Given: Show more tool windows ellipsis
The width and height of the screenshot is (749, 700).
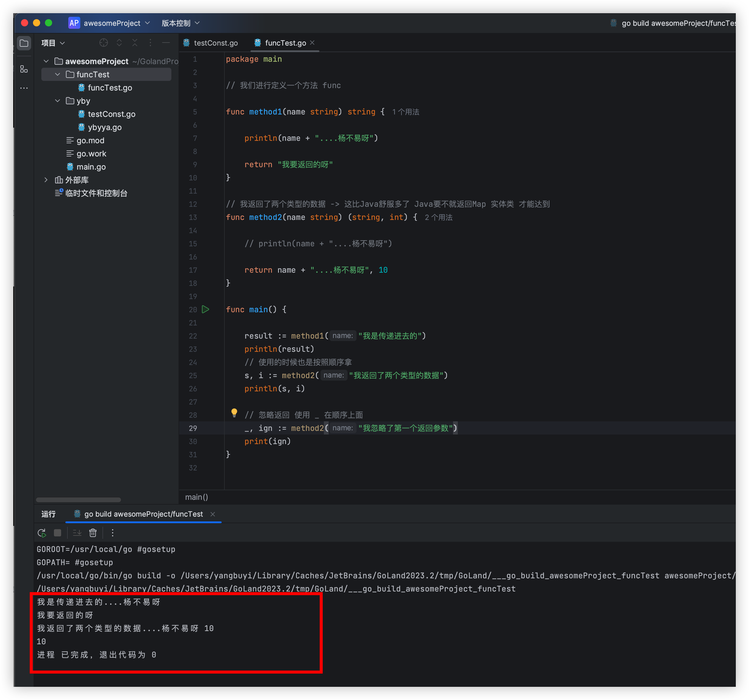Looking at the screenshot, I should pyautogui.click(x=24, y=88).
